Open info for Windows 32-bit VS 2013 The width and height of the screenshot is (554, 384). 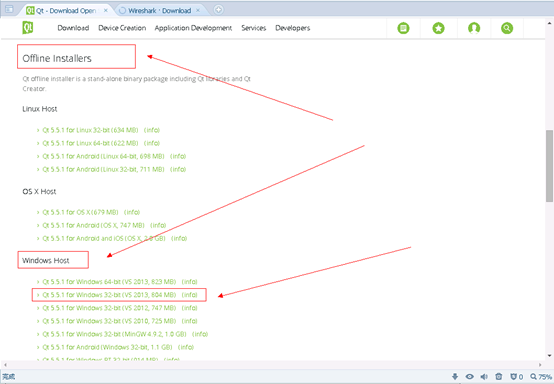pyautogui.click(x=190, y=295)
